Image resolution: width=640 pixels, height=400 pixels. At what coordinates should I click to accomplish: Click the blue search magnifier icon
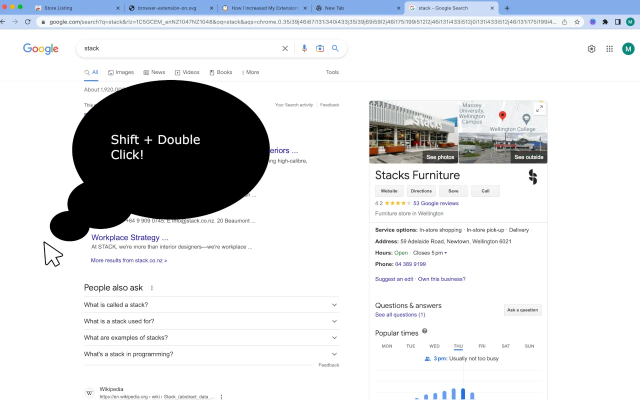point(335,48)
